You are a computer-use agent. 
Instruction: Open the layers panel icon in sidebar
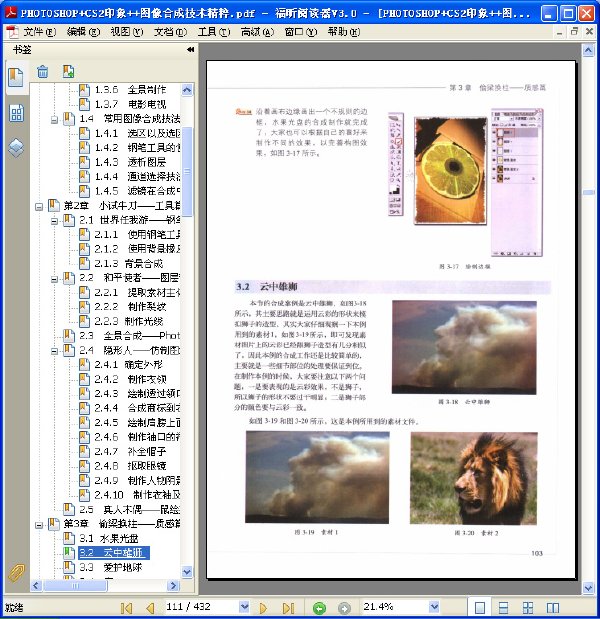coord(16,148)
